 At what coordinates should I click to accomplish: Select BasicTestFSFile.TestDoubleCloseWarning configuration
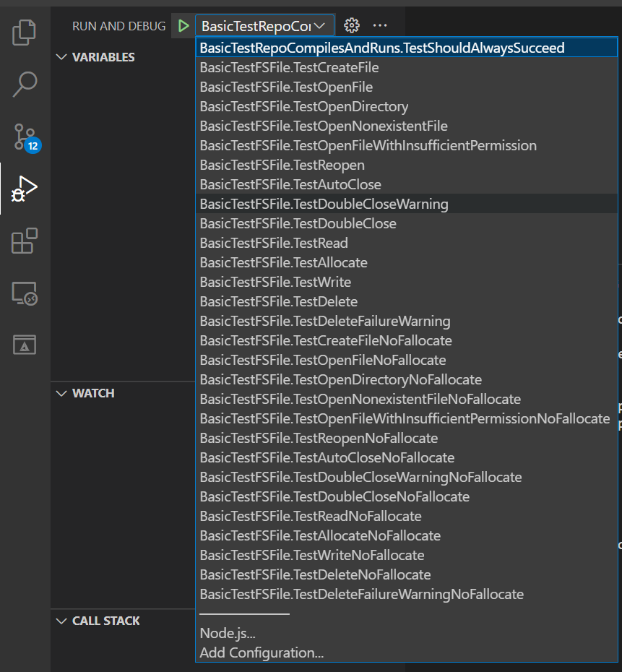[x=324, y=204]
